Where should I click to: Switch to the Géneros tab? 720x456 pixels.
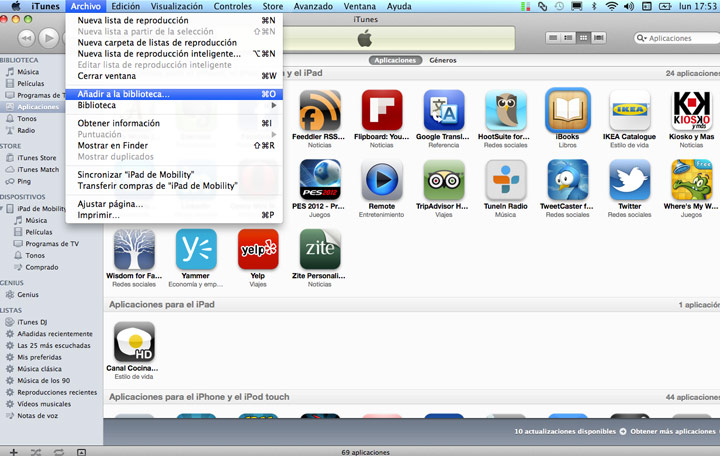tap(443, 60)
